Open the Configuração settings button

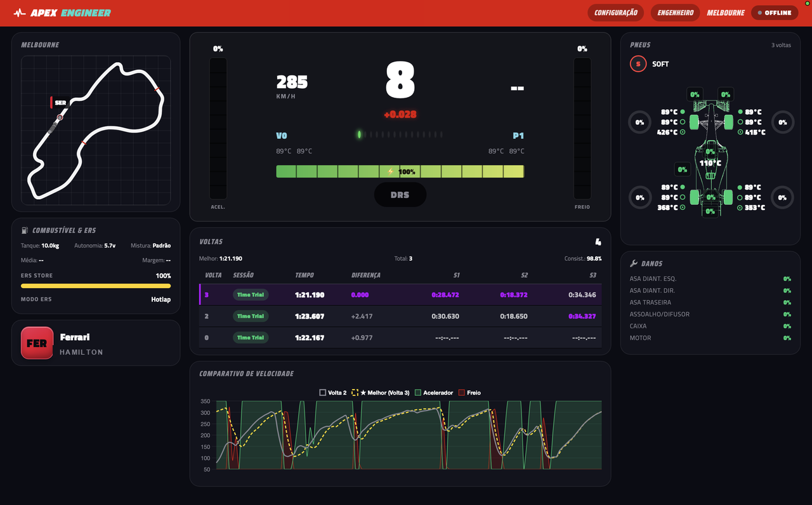[x=615, y=13]
